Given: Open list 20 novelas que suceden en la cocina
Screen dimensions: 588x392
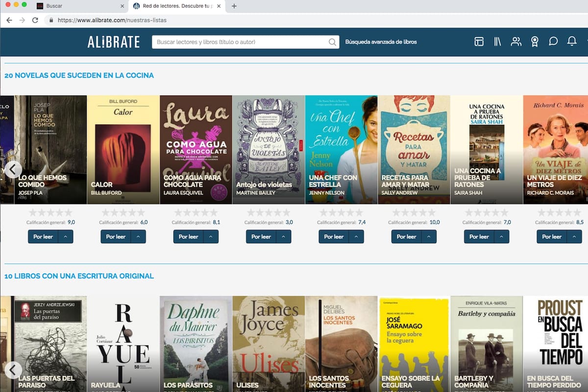Looking at the screenshot, I should point(79,75).
